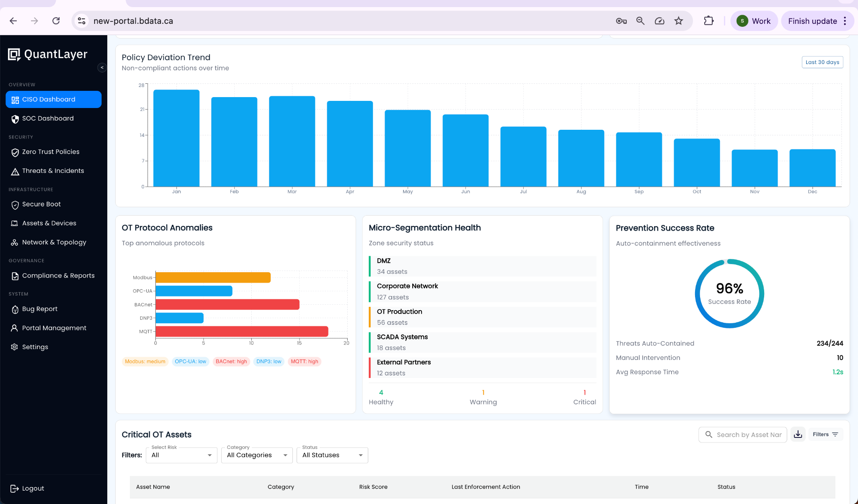Open SOC Dashboard from sidebar
The height and width of the screenshot is (504, 858).
pyautogui.click(x=48, y=118)
